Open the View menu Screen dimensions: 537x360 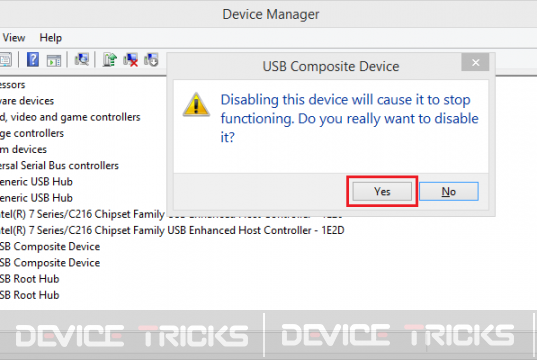coord(14,38)
